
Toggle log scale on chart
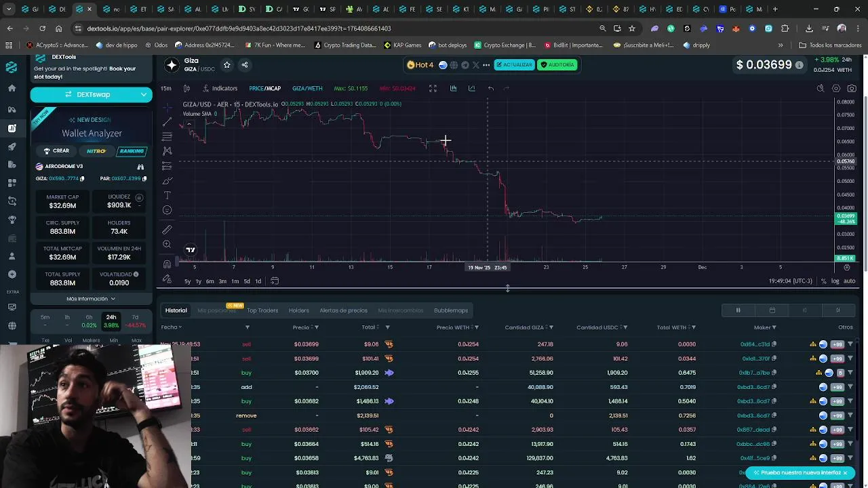click(835, 281)
